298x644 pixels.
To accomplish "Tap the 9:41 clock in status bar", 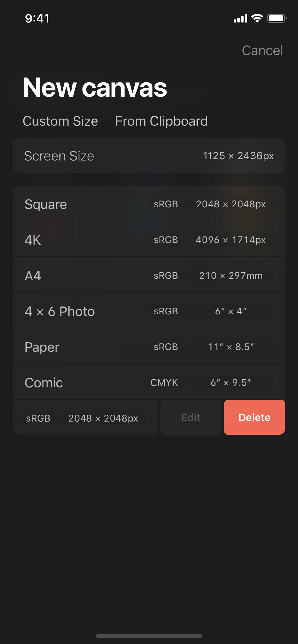I will (37, 18).
